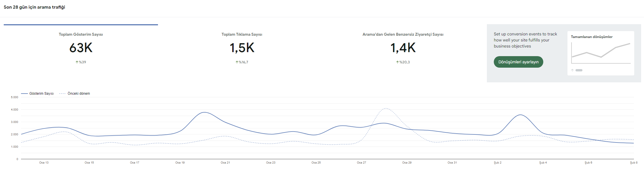This screenshot has height=169, width=644.
Task: Click the 1,5K clicks value
Action: 242,48
